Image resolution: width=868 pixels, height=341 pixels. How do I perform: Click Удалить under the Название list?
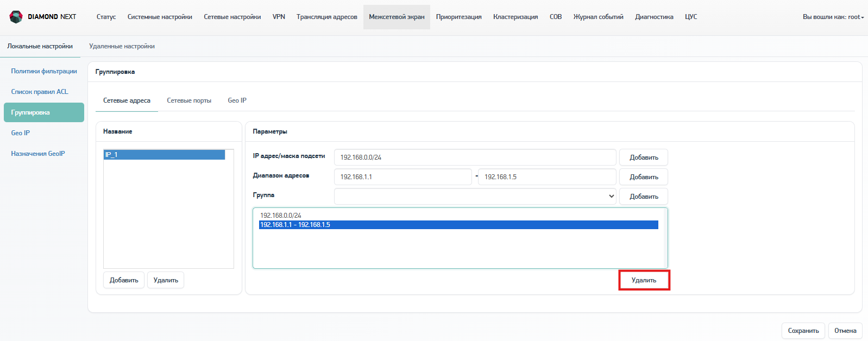click(x=166, y=280)
